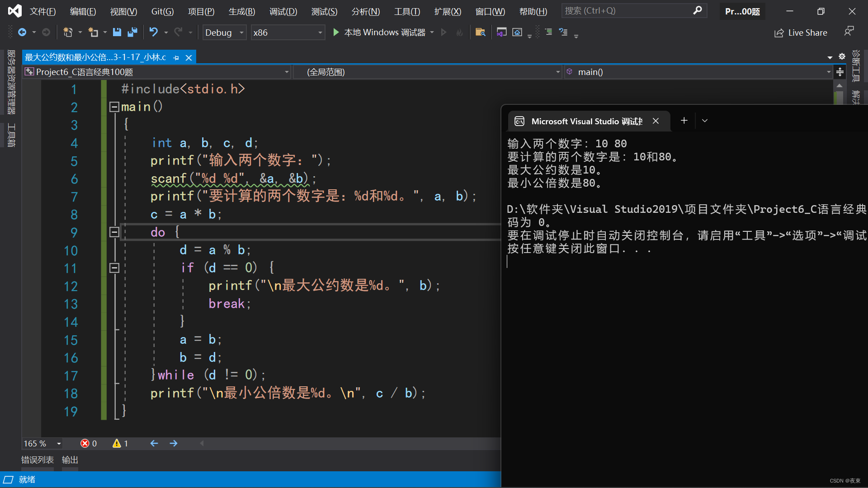
Task: Open the 165% zoom level dropdown
Action: (x=59, y=444)
